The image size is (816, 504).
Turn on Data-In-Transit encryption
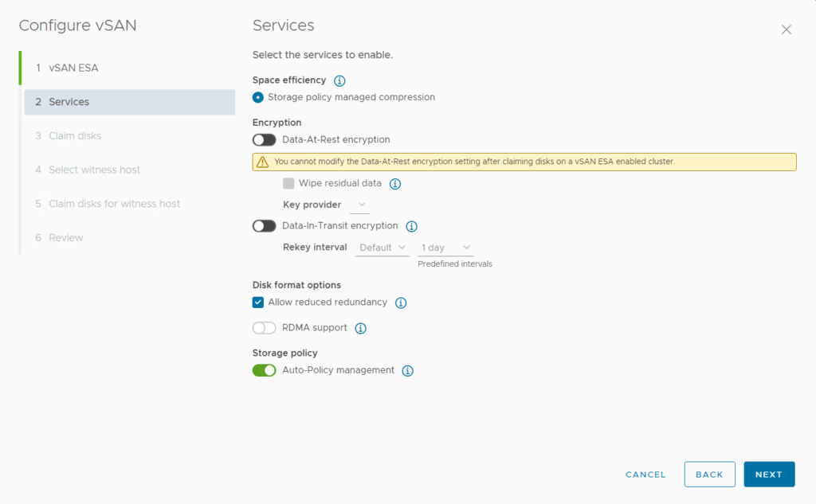(x=264, y=226)
